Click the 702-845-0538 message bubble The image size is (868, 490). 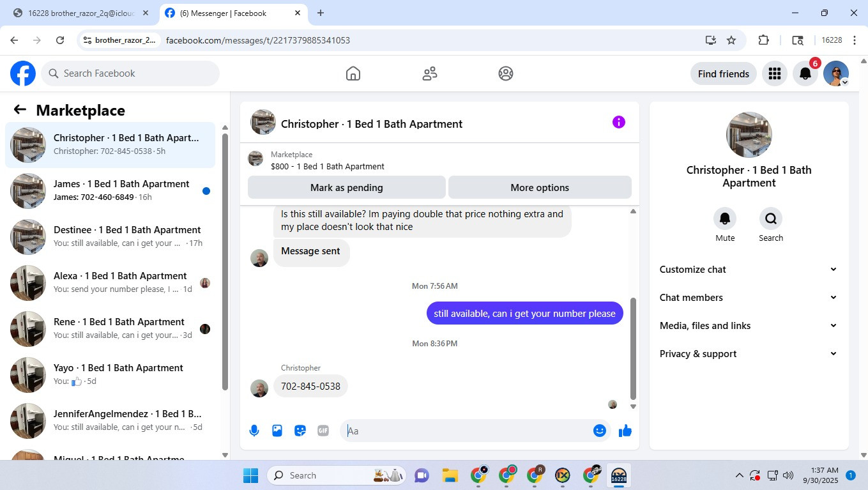(310, 387)
